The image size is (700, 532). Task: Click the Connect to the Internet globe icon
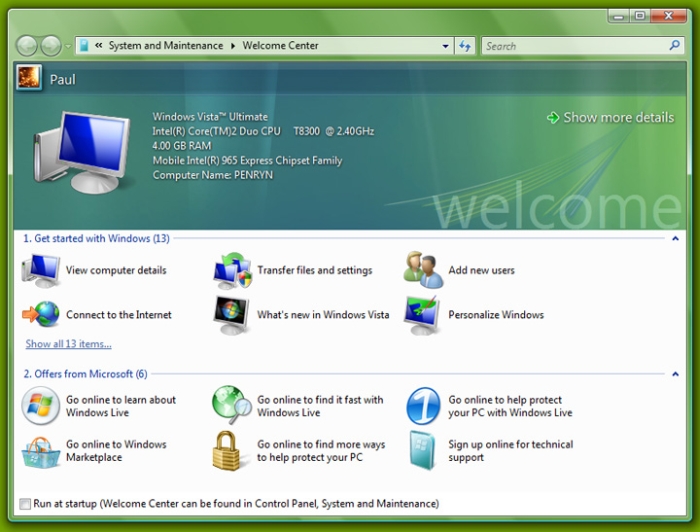click(41, 314)
